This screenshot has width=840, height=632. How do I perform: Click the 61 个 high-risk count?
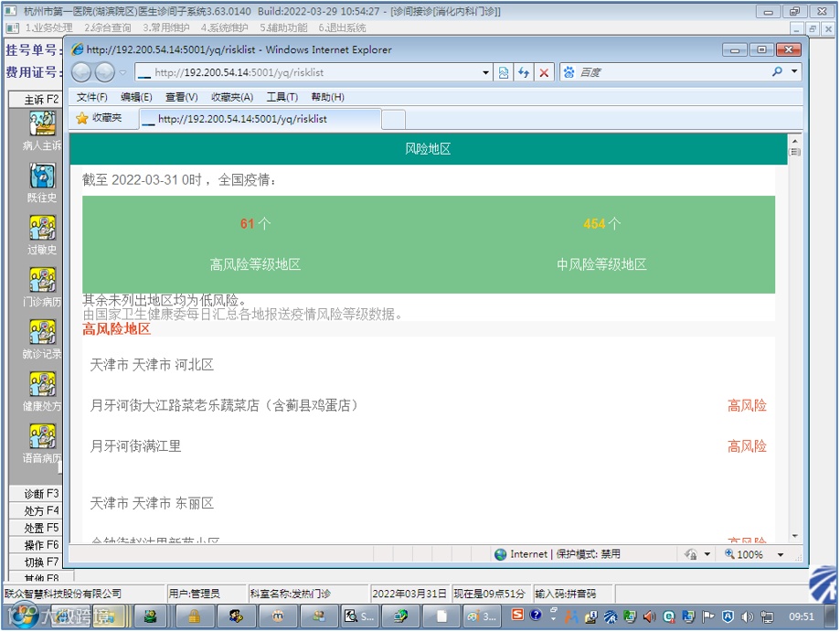coord(255,223)
